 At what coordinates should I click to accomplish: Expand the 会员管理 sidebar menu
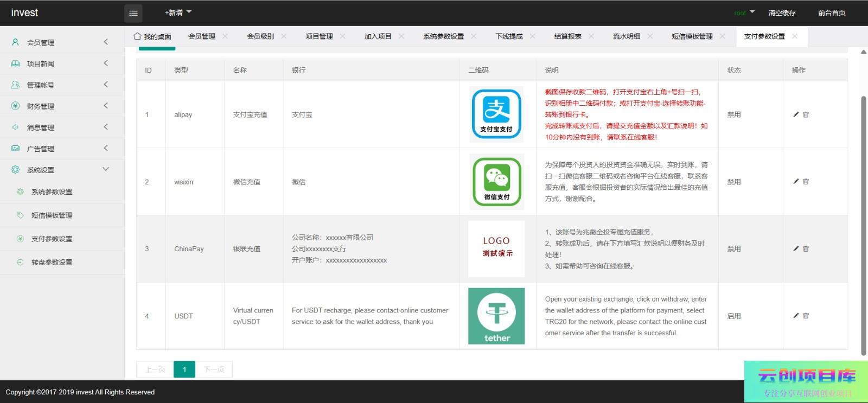click(60, 42)
